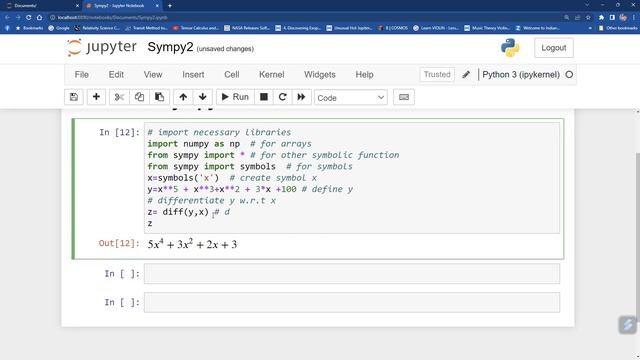Restart the kernel with the circular arrow

282,97
